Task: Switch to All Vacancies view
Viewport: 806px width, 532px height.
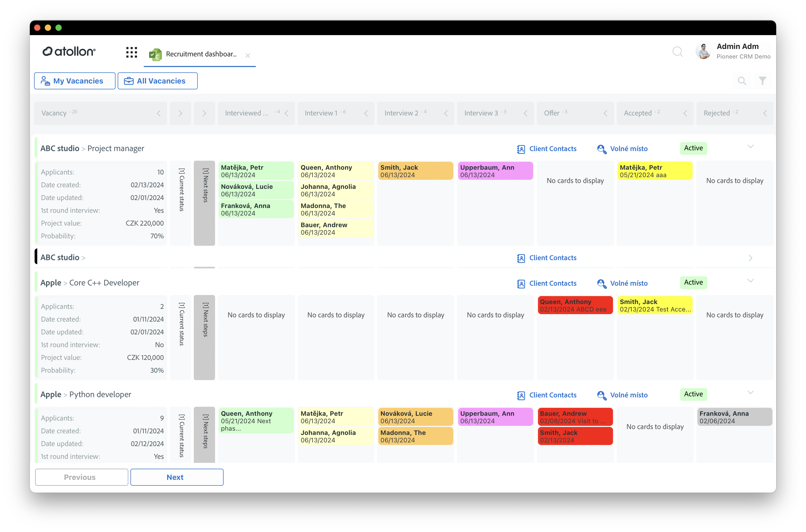Action: (158, 81)
